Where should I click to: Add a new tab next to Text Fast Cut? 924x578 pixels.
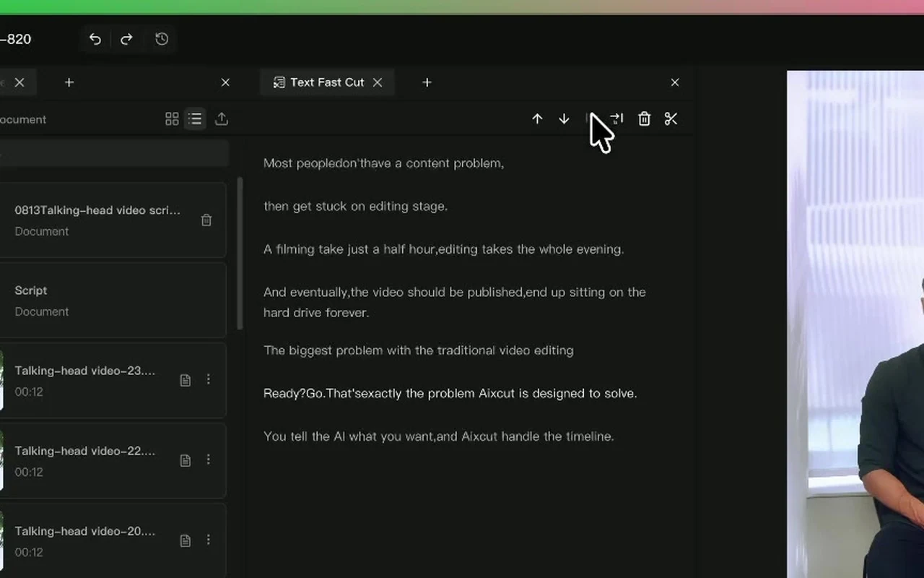[x=427, y=82]
